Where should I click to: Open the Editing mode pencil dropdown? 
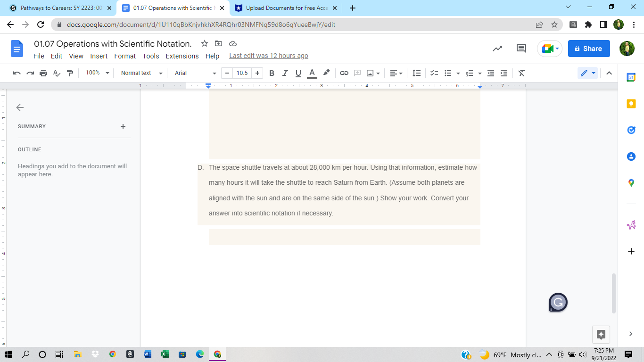588,73
